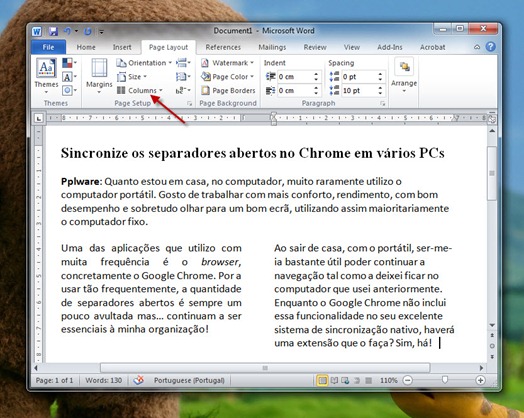
Task: Open the Page Color dropdown
Action: pyautogui.click(x=228, y=77)
